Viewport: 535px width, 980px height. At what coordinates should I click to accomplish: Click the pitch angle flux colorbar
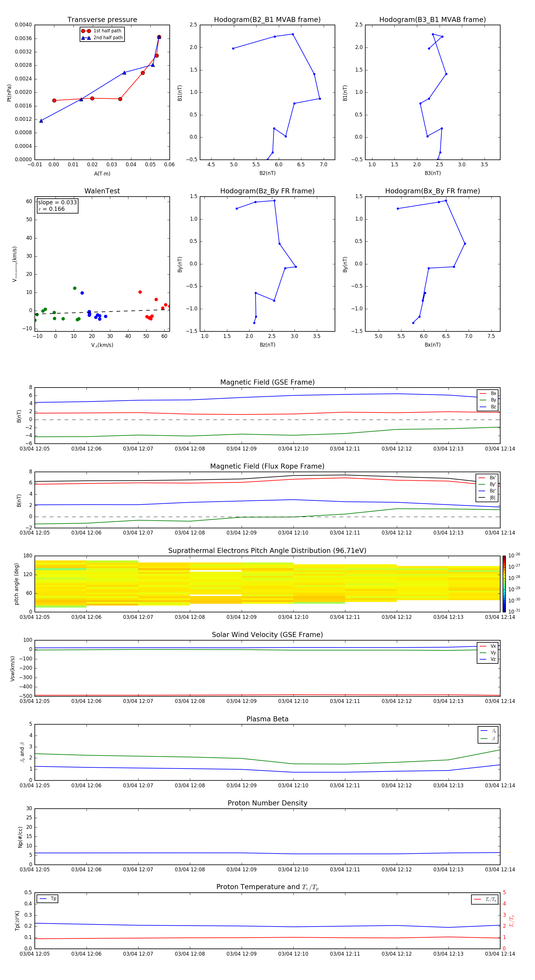pos(504,584)
